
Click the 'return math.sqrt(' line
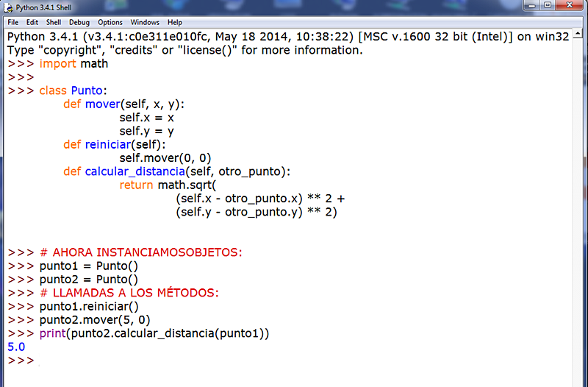[168, 185]
